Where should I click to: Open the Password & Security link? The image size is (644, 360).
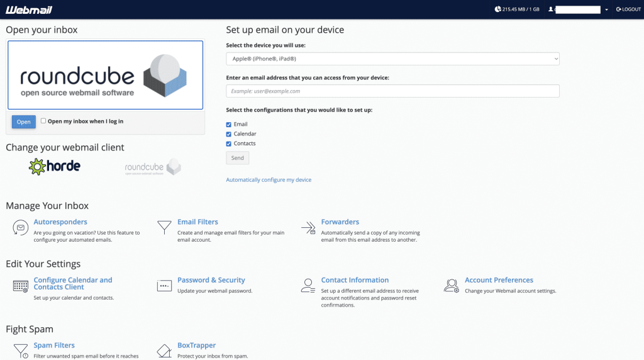point(211,280)
